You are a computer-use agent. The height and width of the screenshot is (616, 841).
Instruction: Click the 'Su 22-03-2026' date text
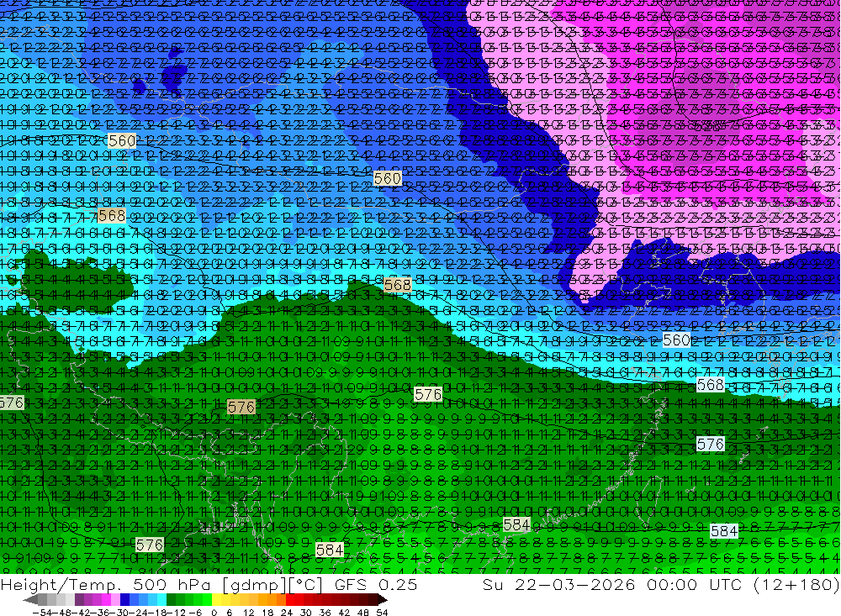[x=561, y=585]
